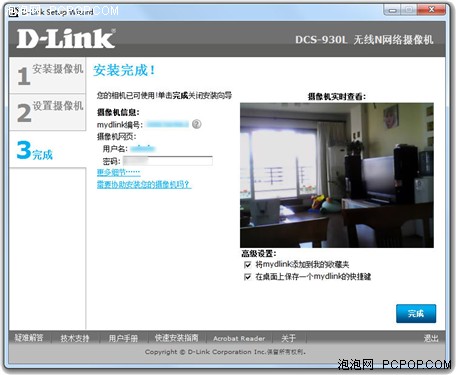Click 退出 to exit the wizard
The height and width of the screenshot is (375, 456).
(431, 338)
